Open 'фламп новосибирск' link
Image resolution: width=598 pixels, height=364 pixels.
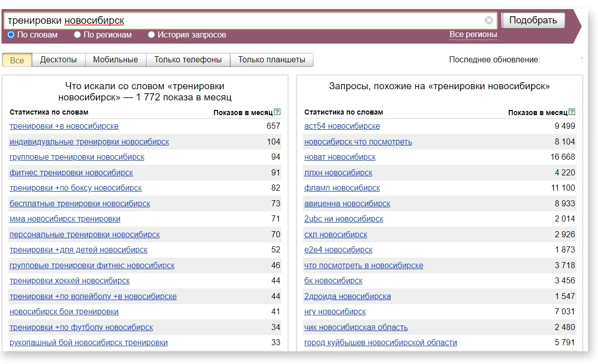pos(342,188)
